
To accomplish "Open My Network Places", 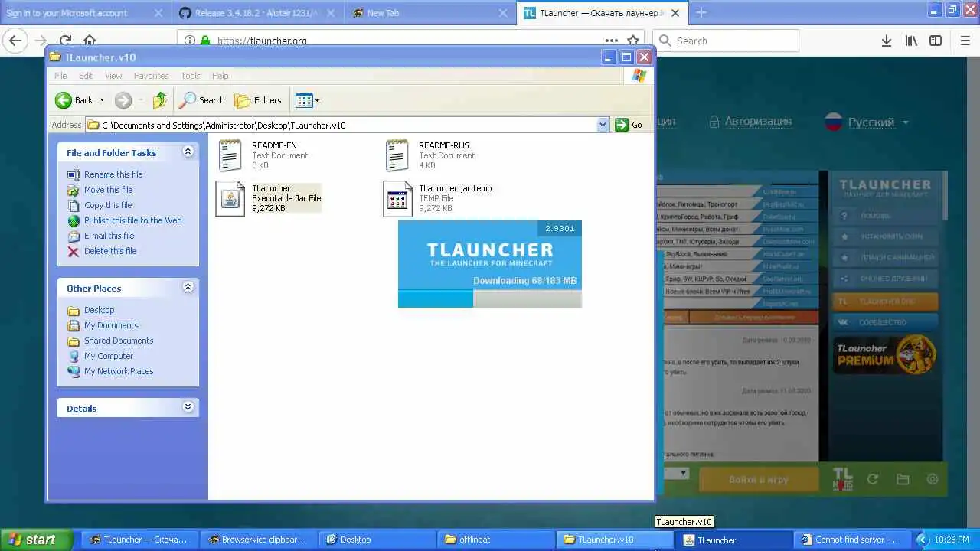I will pyautogui.click(x=119, y=371).
